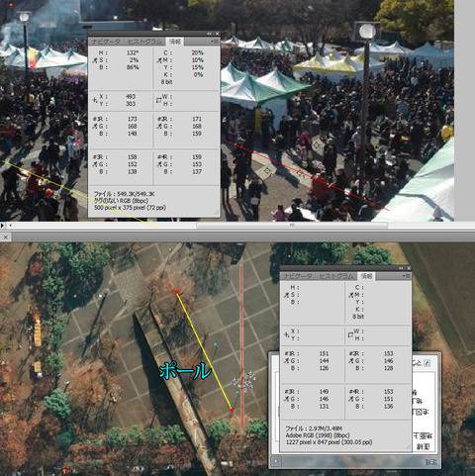Click "8 bit" label in crowd photo panel

(166, 82)
